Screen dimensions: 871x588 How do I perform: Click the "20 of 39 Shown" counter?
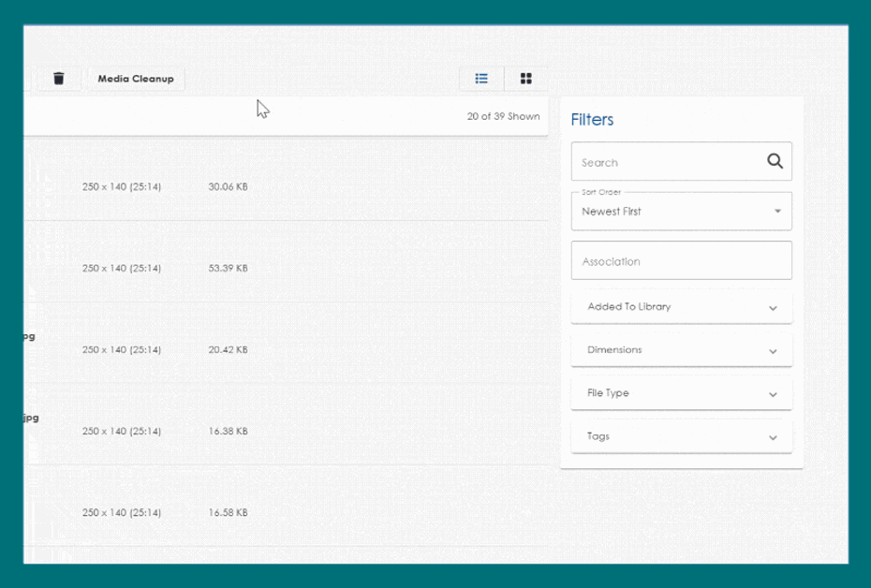[x=503, y=117]
